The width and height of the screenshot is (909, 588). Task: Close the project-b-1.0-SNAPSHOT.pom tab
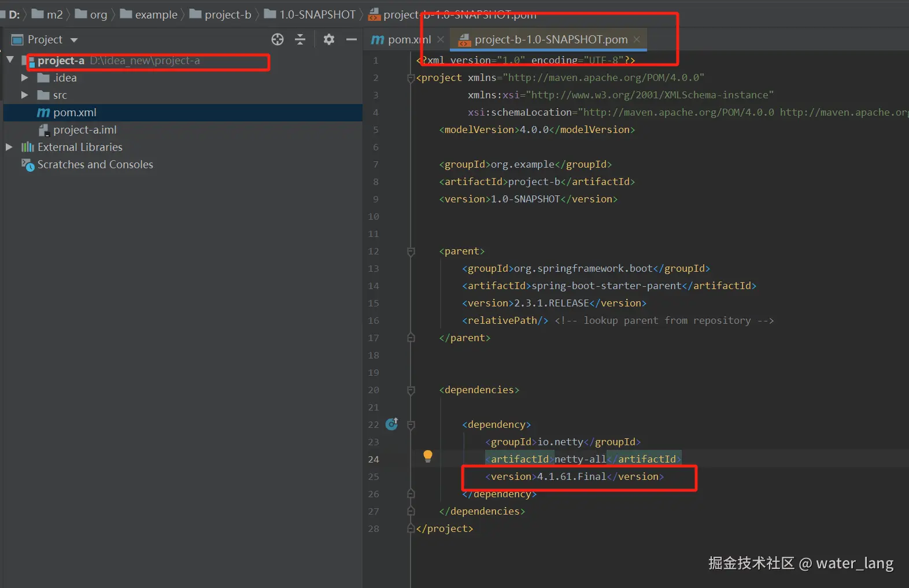click(x=637, y=39)
